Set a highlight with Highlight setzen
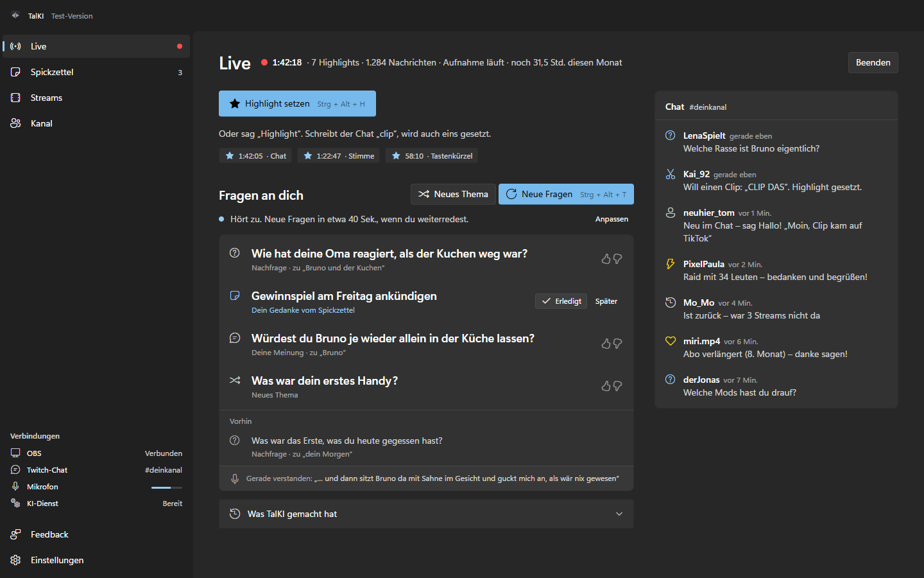 pyautogui.click(x=297, y=103)
